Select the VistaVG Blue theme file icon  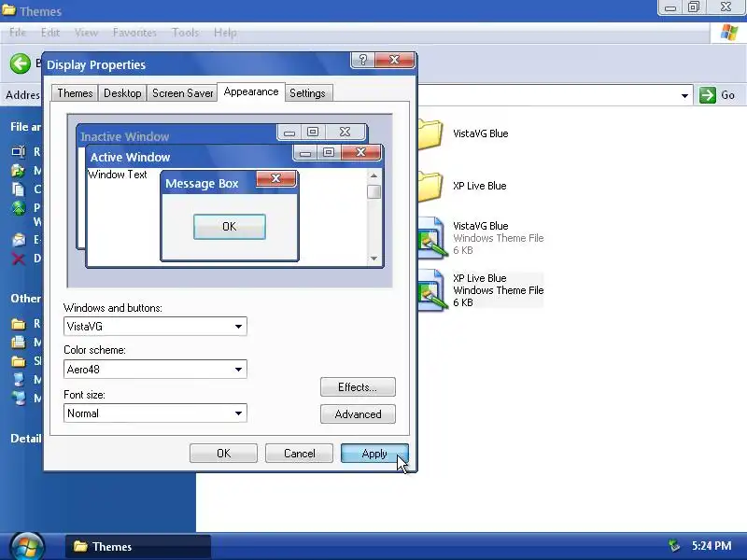coord(431,238)
